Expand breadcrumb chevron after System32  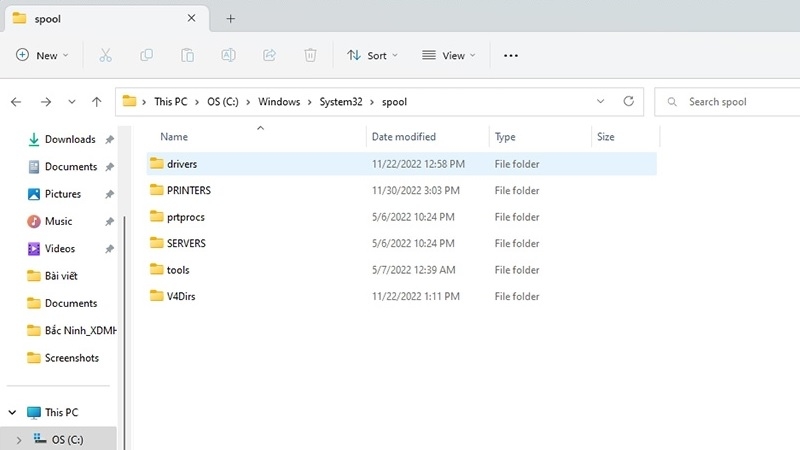click(372, 102)
